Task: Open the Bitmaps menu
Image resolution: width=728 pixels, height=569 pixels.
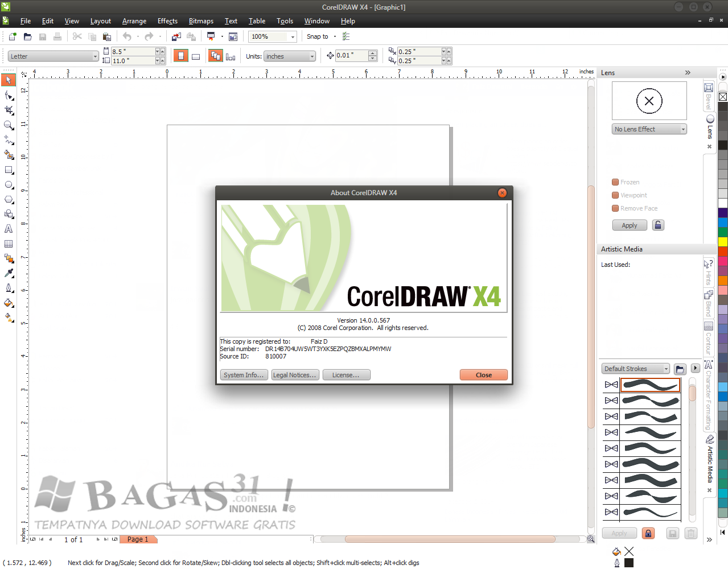Action: pos(201,21)
